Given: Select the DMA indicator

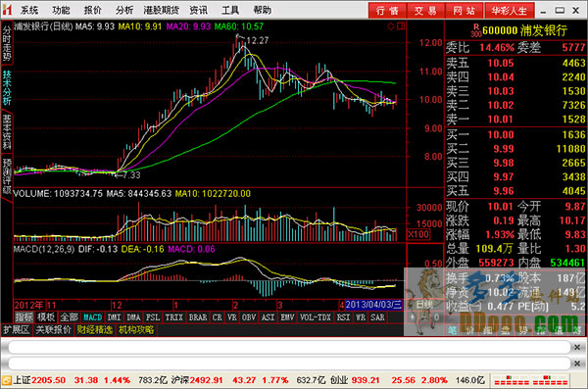Looking at the screenshot, I should pos(133,317).
